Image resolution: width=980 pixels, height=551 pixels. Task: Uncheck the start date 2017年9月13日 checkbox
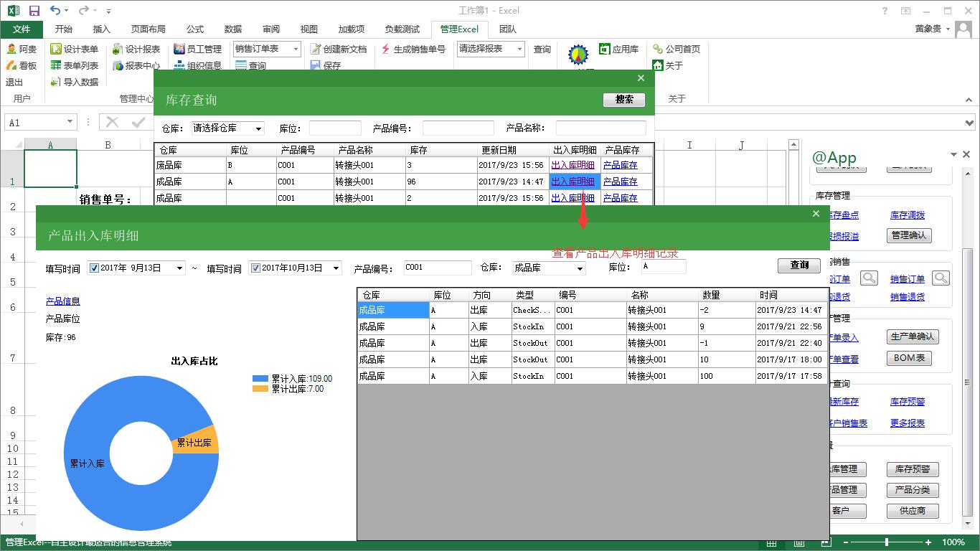93,268
